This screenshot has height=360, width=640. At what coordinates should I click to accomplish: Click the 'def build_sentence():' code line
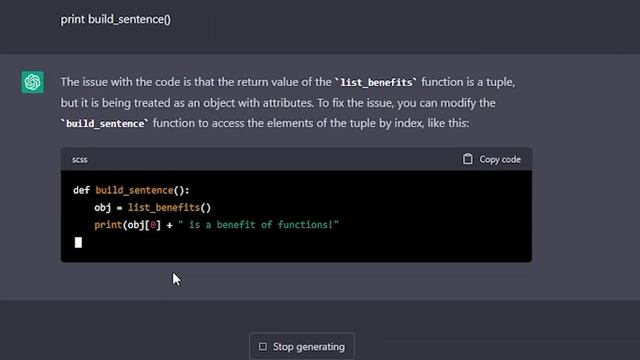[131, 190]
